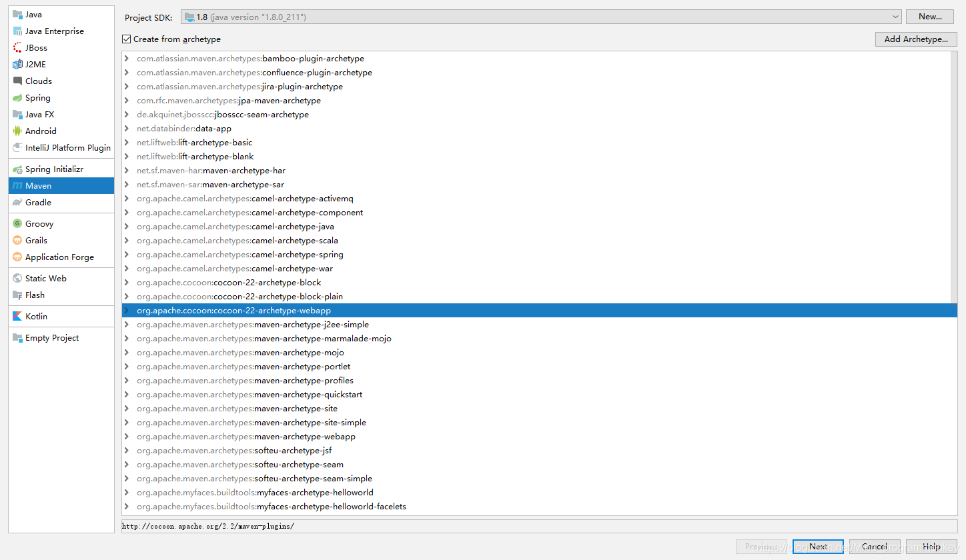The width and height of the screenshot is (966, 560).
Task: Click the Java Enterprise icon
Action: tap(17, 31)
